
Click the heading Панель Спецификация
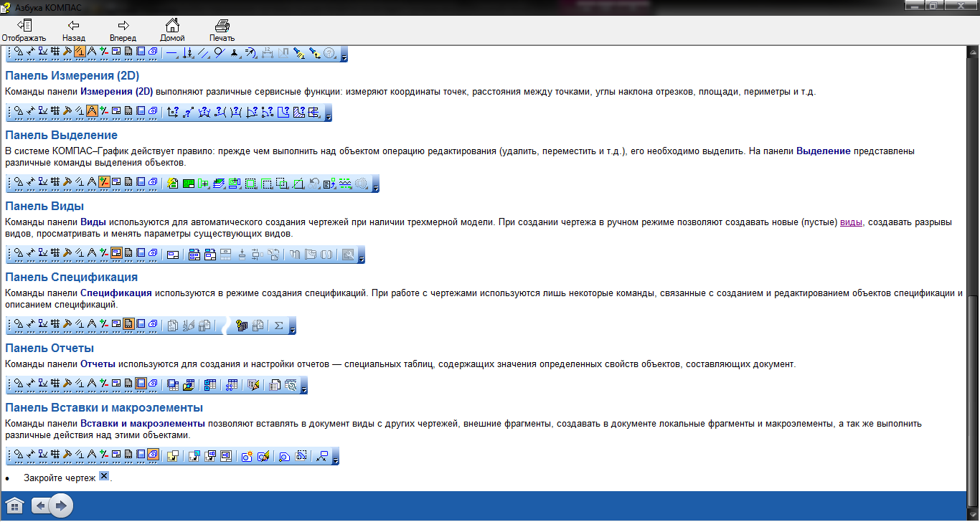click(72, 277)
